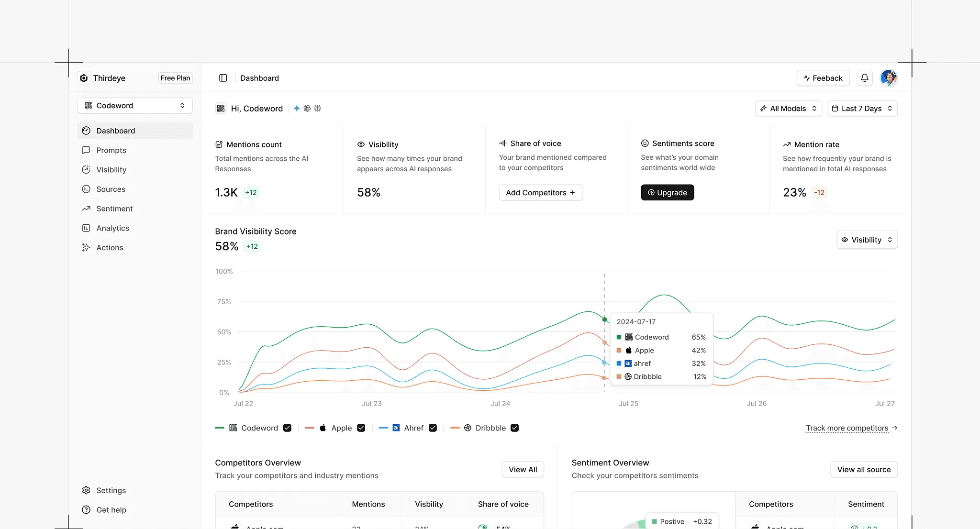Uncheck the Apple legend checkbox
This screenshot has width=980, height=529.
pyautogui.click(x=361, y=428)
